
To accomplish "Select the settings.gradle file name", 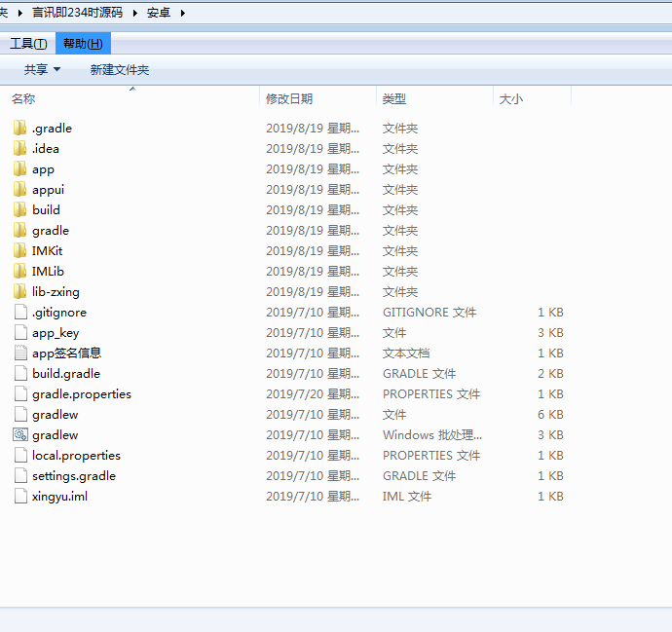I will tap(74, 476).
